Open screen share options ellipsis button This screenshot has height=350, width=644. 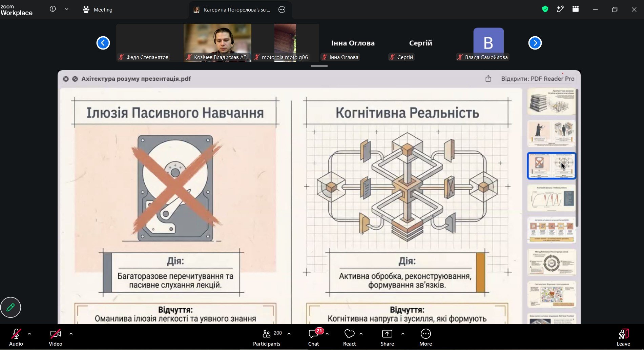coord(282,9)
